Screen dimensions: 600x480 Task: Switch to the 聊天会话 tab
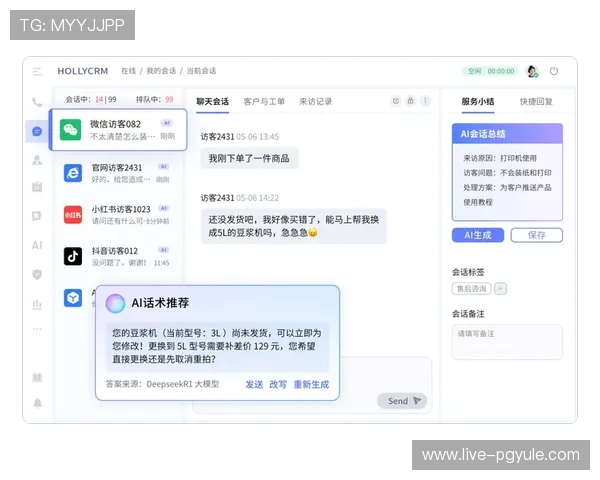pos(212,101)
